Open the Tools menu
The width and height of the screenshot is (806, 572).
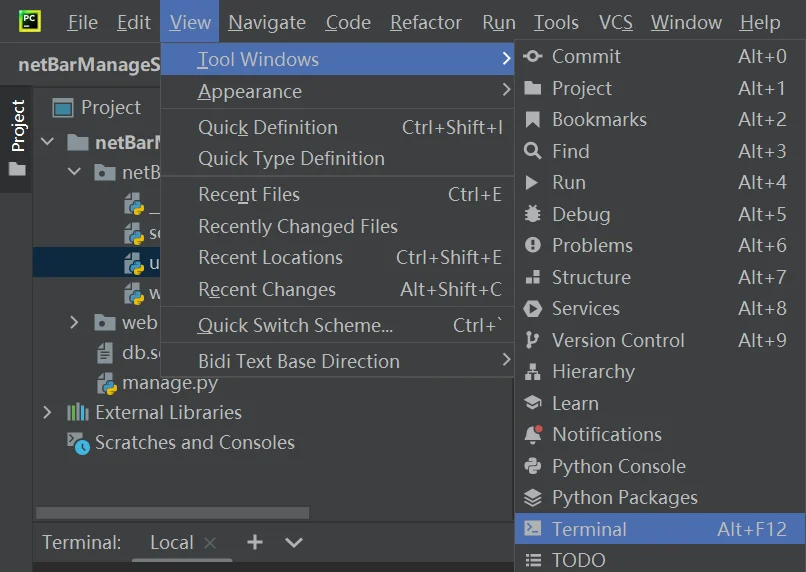click(x=556, y=22)
